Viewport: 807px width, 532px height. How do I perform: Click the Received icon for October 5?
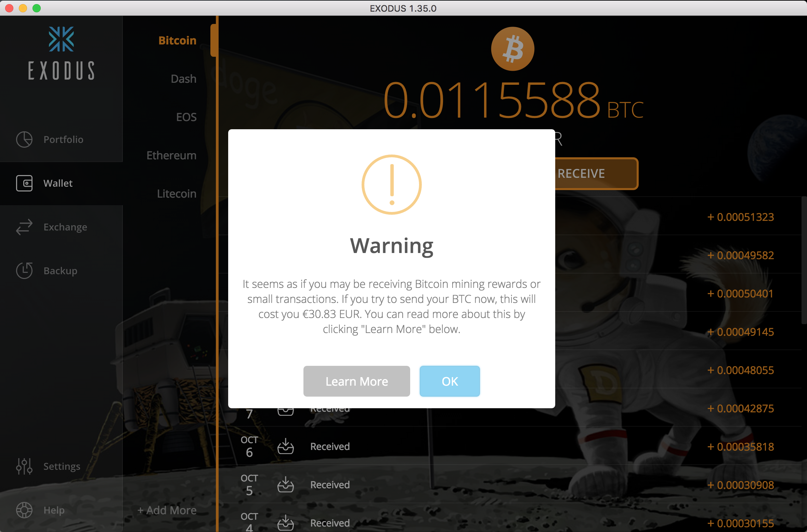286,484
